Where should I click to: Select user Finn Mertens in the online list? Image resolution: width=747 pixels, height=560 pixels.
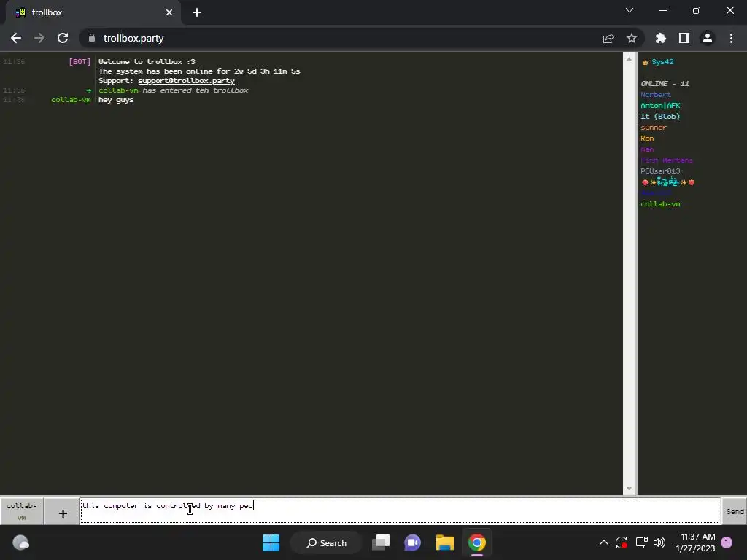667,160
